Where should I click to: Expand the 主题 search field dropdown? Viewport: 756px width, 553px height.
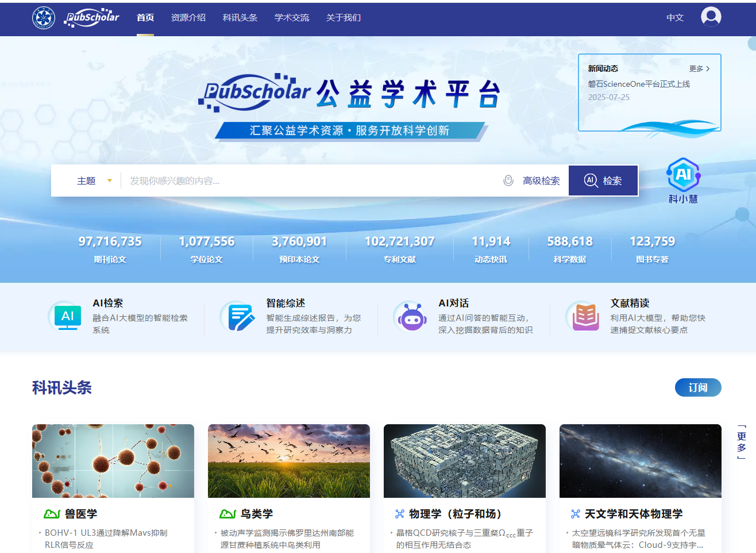coord(95,181)
